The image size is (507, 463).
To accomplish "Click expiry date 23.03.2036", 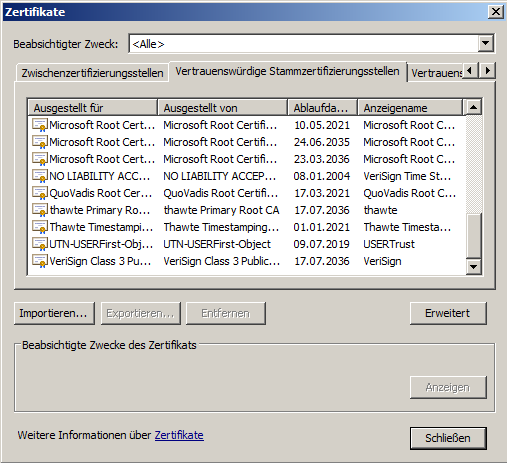I will click(x=322, y=159).
